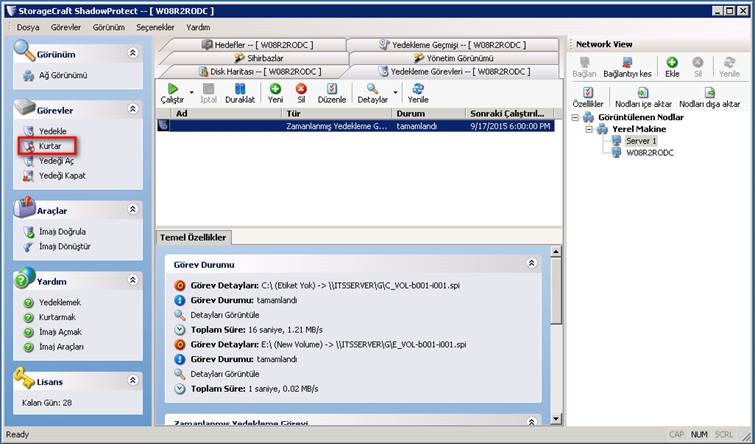Click the details pane scrollbar thumb
This screenshot has width=755, height=444.
(556, 290)
